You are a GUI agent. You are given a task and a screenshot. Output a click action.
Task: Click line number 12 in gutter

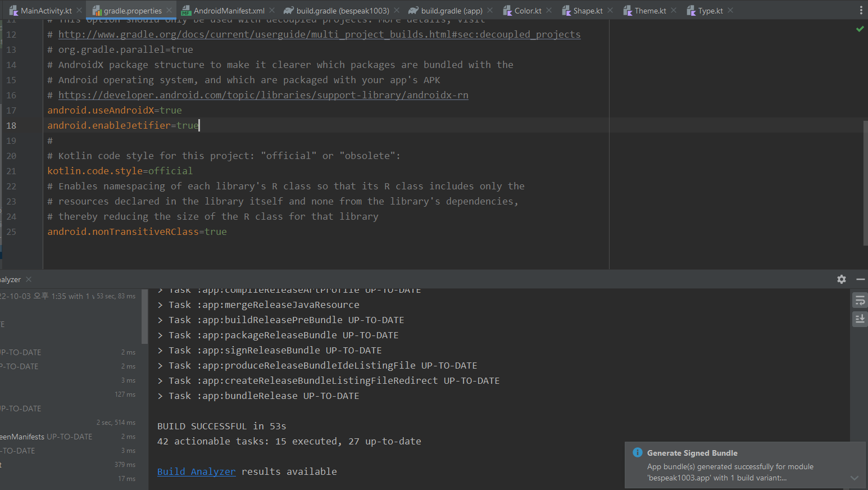click(x=11, y=34)
